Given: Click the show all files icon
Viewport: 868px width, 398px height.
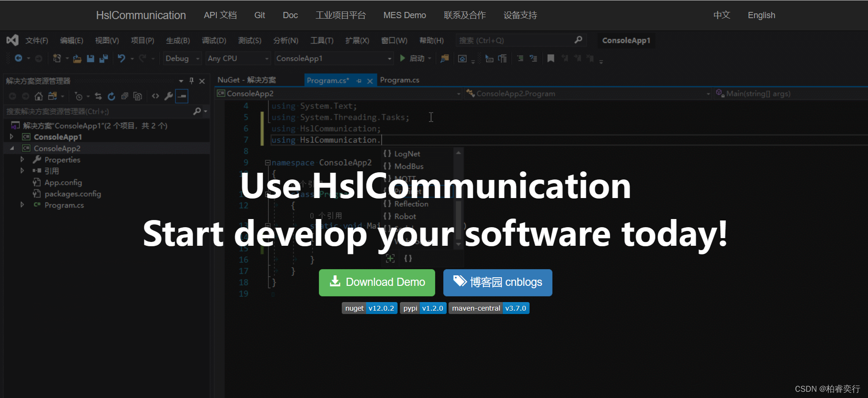Looking at the screenshot, I should click(138, 96).
